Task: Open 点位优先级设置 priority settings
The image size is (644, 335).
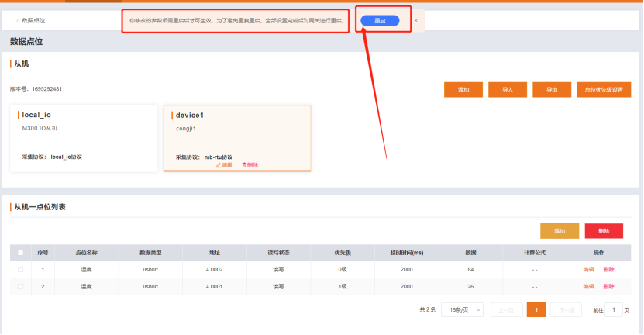Action: (599, 89)
